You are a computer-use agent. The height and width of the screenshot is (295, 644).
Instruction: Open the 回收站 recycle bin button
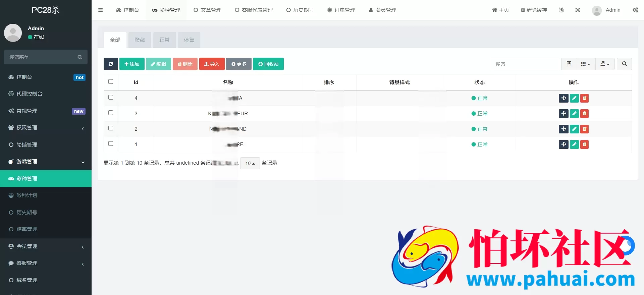(x=268, y=64)
